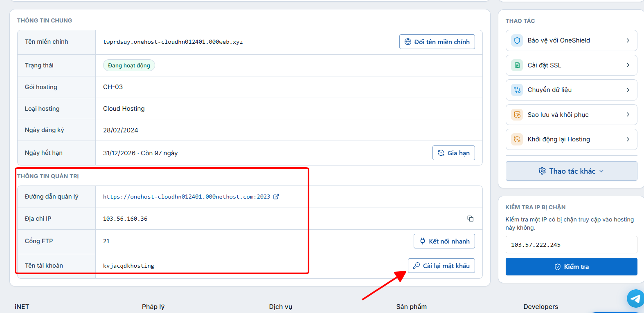
Task: Click the Gia hạn button label
Action: point(459,153)
